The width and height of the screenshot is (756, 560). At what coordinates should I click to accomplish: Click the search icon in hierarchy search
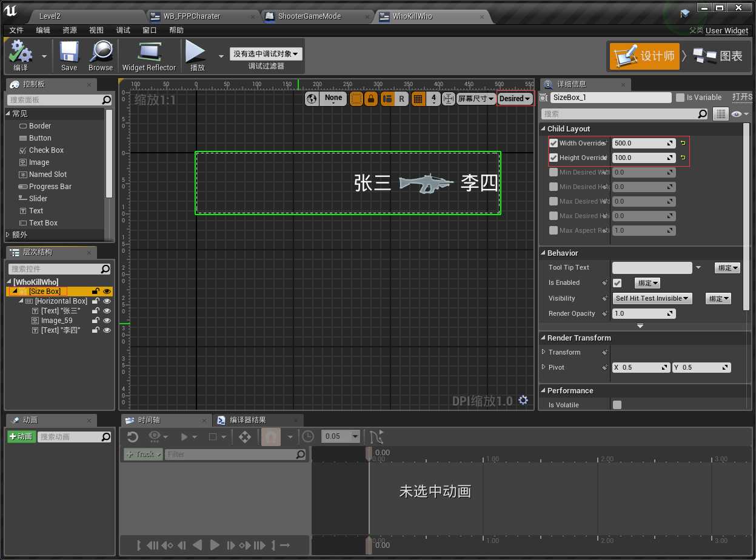point(105,269)
